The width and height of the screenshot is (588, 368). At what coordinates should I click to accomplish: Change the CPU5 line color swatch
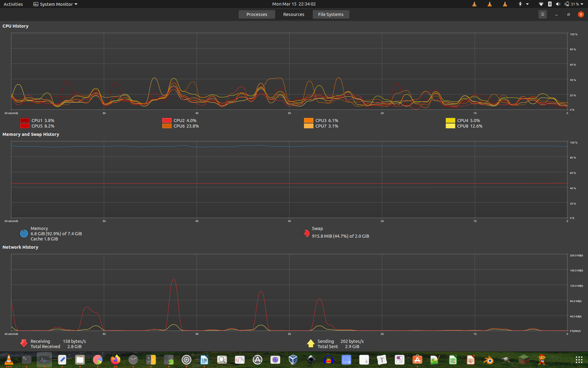pyautogui.click(x=25, y=126)
